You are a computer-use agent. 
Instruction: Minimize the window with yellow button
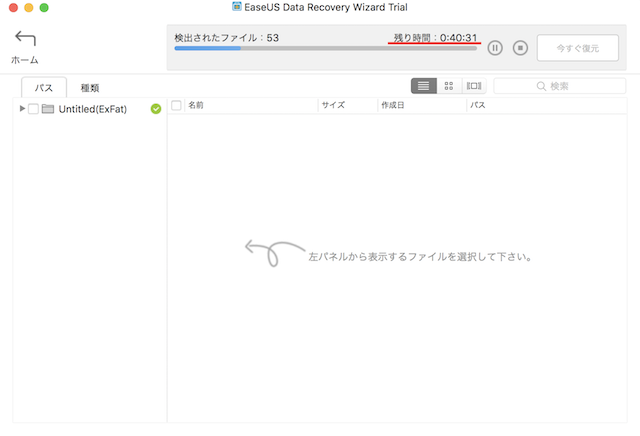coord(29,8)
